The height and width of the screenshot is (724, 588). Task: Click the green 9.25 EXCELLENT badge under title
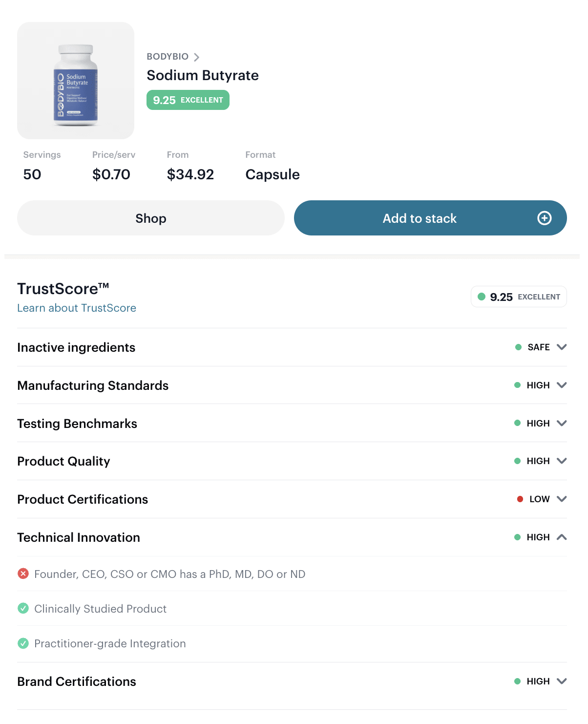click(x=188, y=100)
